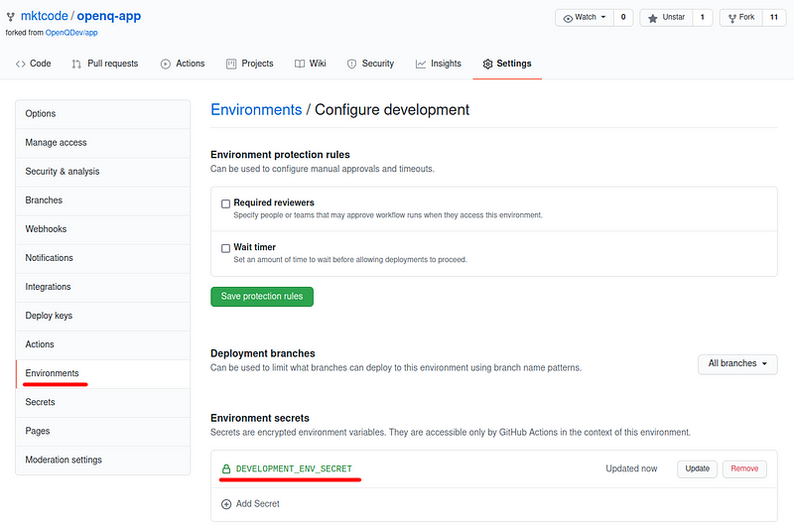Click the fork icon in Fork button

(732, 18)
